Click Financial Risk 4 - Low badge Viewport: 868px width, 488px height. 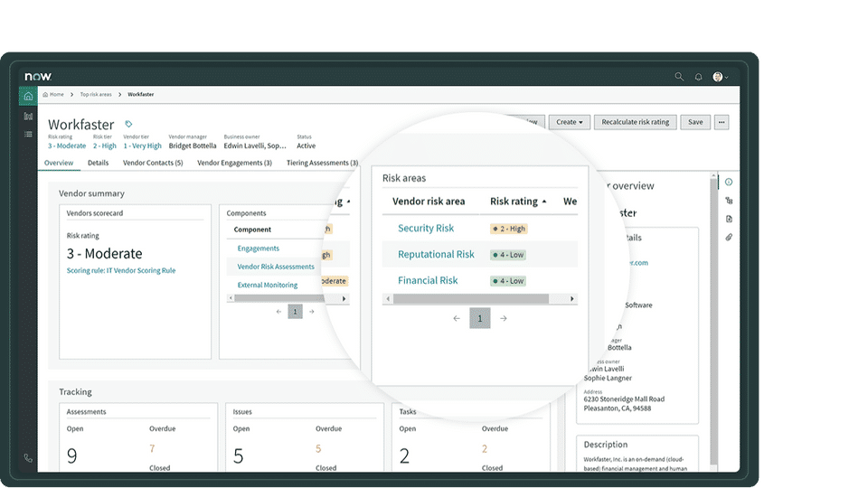pos(508,281)
